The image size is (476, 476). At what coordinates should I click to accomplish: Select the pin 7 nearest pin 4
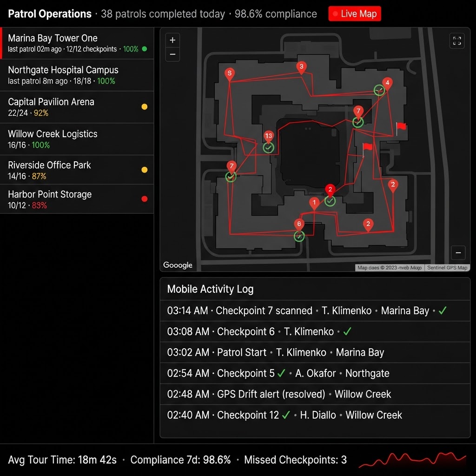click(x=358, y=112)
